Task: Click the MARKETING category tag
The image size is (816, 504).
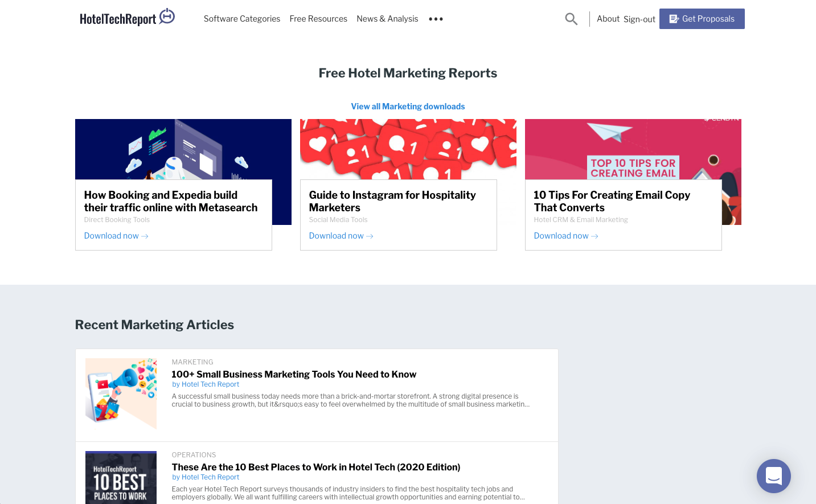Action: [192, 362]
